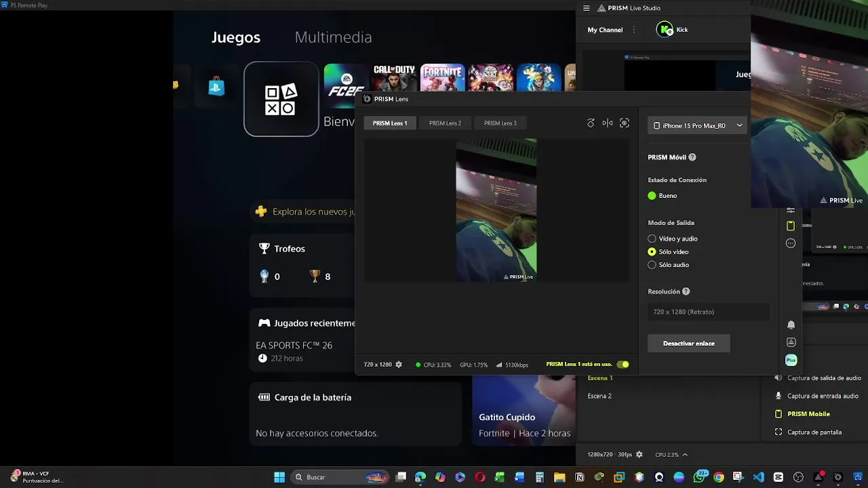868x488 pixels.
Task: Select the Captura de salida de audio source
Action: 818,378
